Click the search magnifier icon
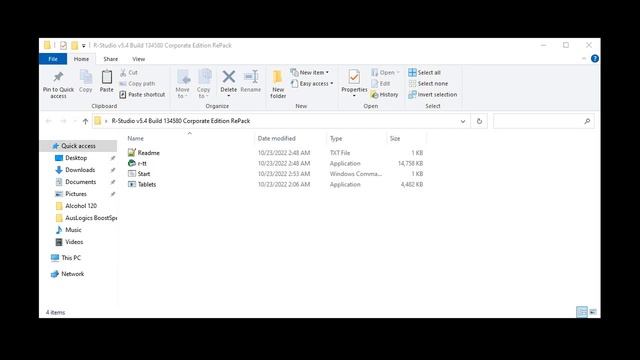This screenshot has height=360, width=640. coord(587,121)
